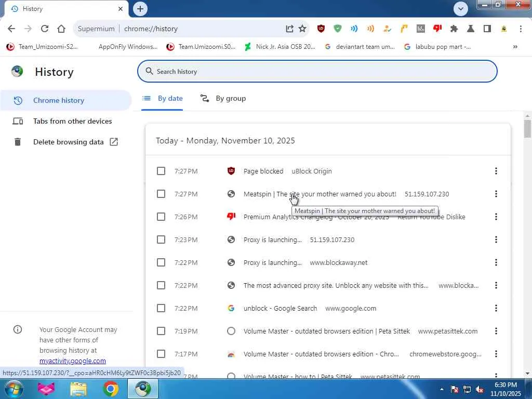Open the Action Center flag tray icon
Viewport: 532px width, 399px height.
pos(455,389)
